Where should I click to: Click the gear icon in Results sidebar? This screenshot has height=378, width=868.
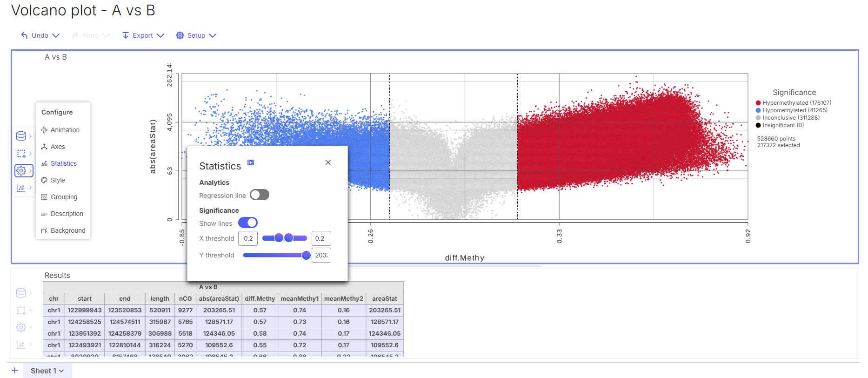tap(21, 328)
